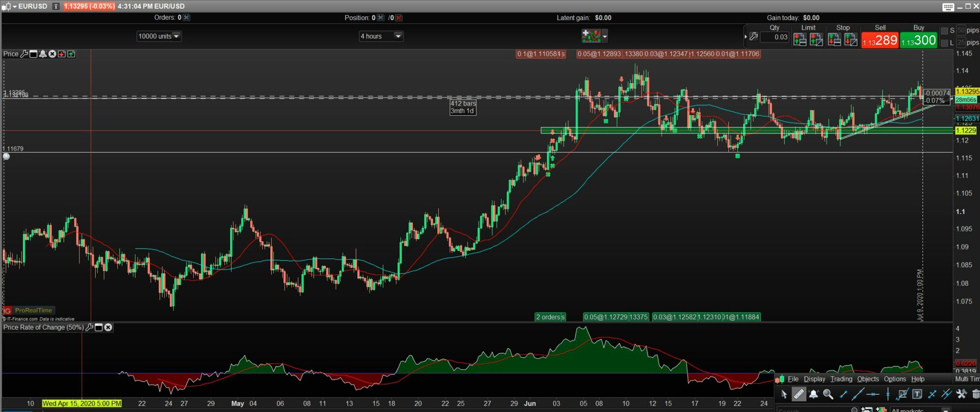Open the Options menu
The image size is (980, 412).
(895, 379)
